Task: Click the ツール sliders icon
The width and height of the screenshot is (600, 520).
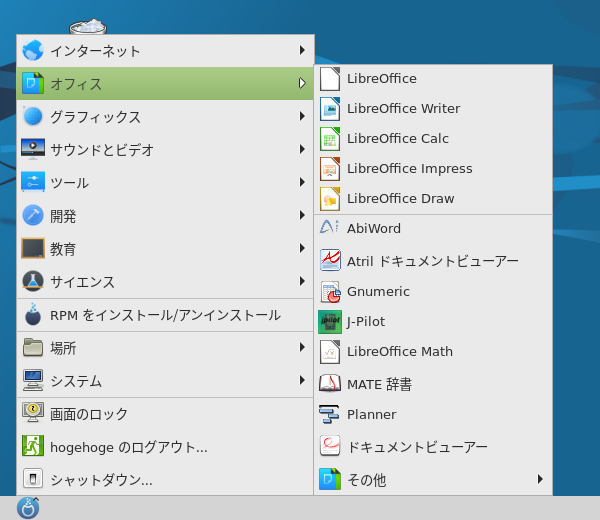Action: (33, 181)
